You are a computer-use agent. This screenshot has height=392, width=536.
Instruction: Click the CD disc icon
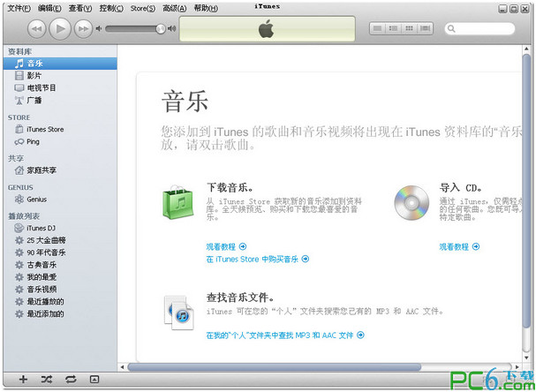click(411, 203)
